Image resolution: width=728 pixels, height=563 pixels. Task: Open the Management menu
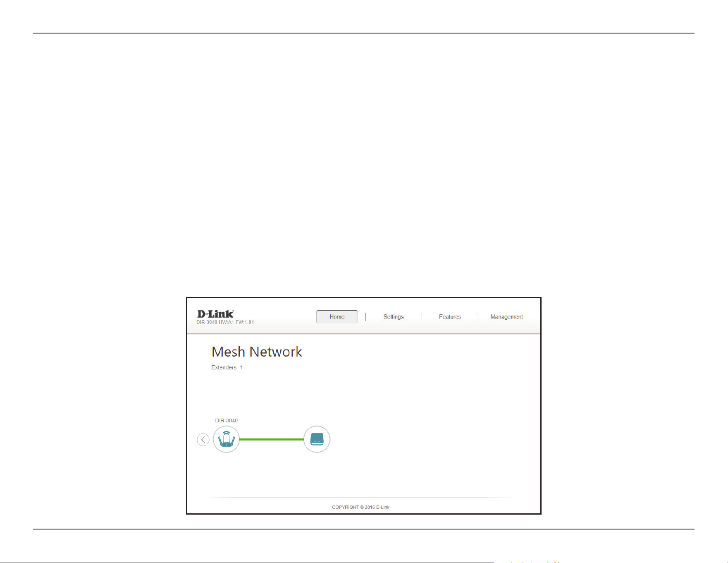pos(506,317)
